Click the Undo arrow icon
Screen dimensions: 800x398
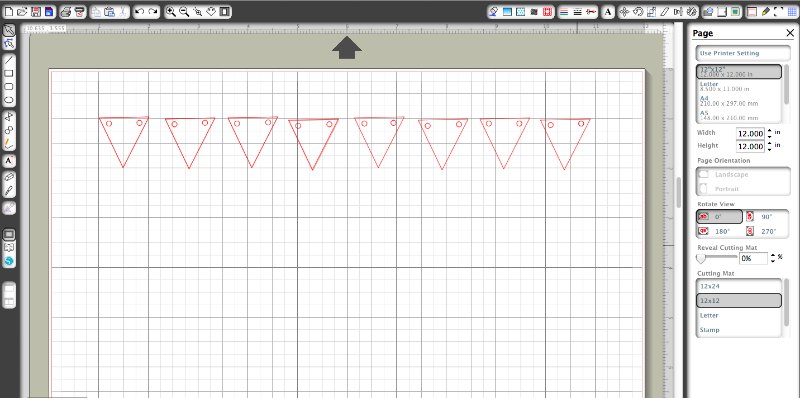tap(139, 12)
